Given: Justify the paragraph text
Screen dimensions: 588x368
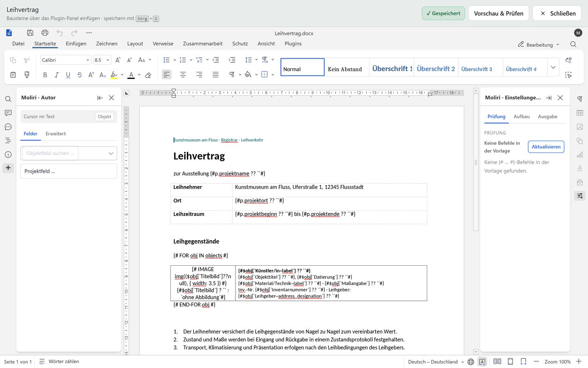Looking at the screenshot, I should [216, 75].
